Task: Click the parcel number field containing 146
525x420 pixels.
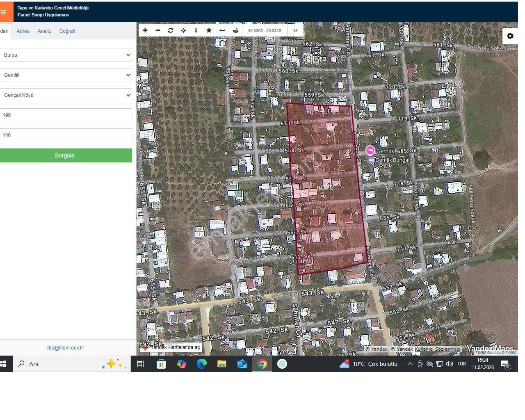Action: (x=66, y=135)
